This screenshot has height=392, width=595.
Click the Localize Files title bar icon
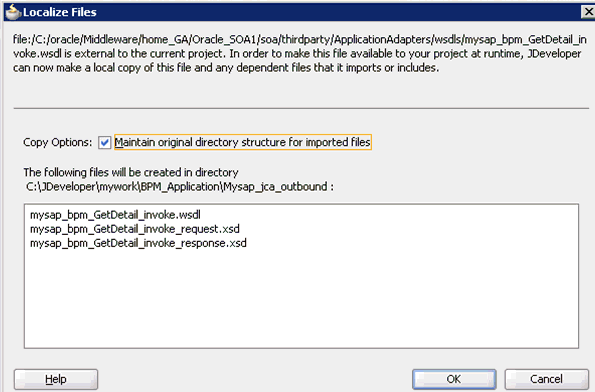13,12
